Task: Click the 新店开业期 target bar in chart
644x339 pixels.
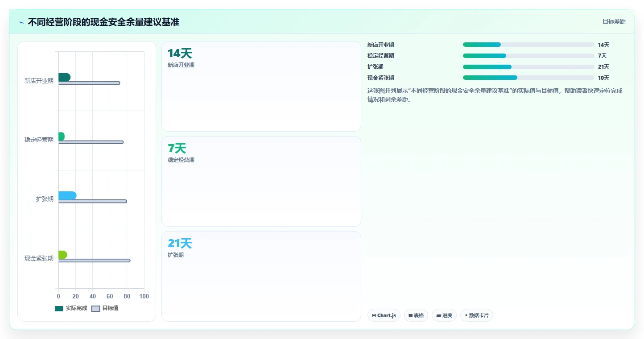Action: click(89, 83)
